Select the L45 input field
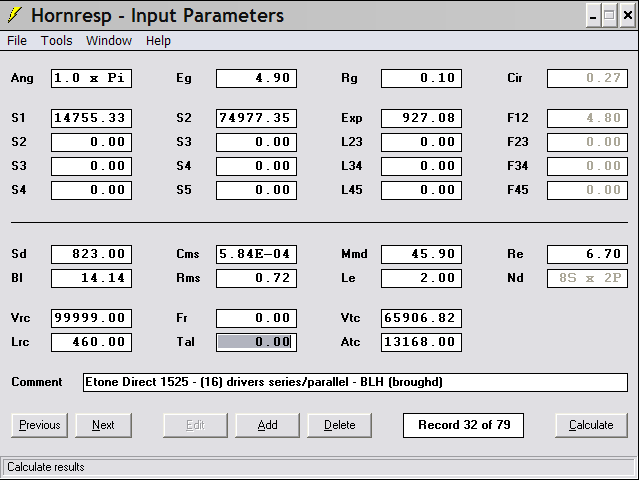 coord(421,190)
